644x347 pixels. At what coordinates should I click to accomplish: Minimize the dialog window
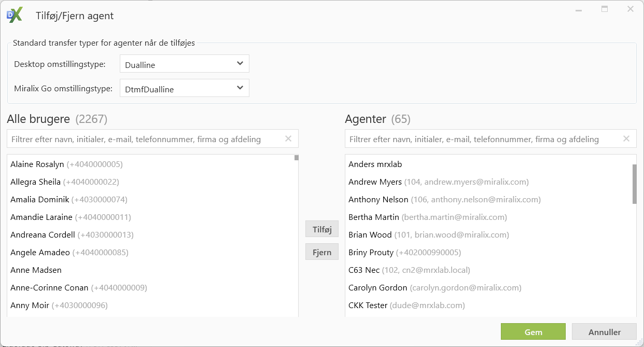(x=579, y=9)
